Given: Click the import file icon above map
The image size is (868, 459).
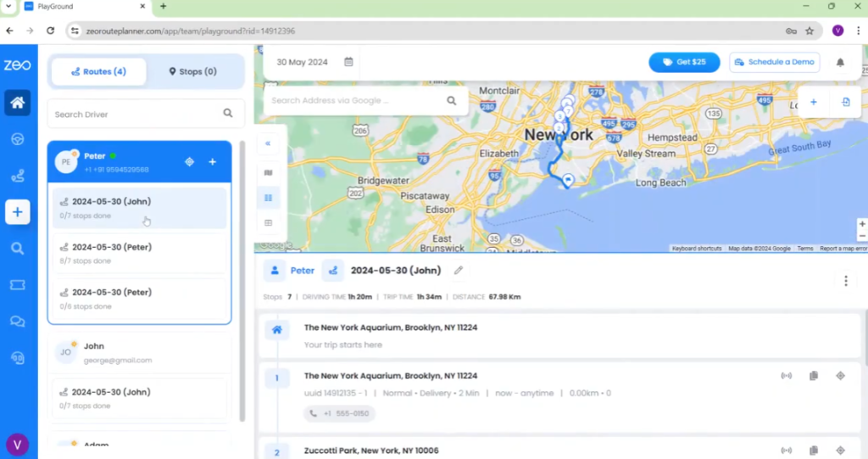Looking at the screenshot, I should [845, 102].
